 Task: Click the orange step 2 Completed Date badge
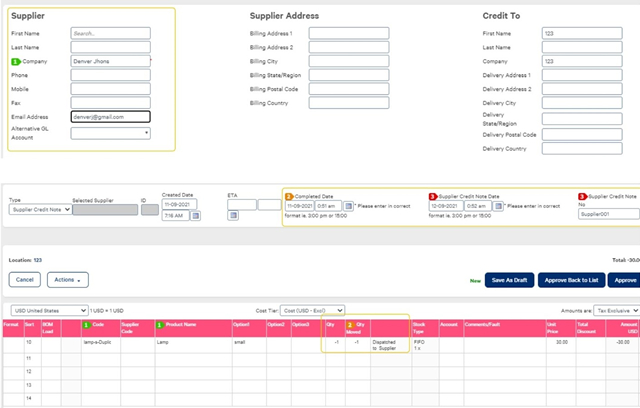tap(288, 196)
